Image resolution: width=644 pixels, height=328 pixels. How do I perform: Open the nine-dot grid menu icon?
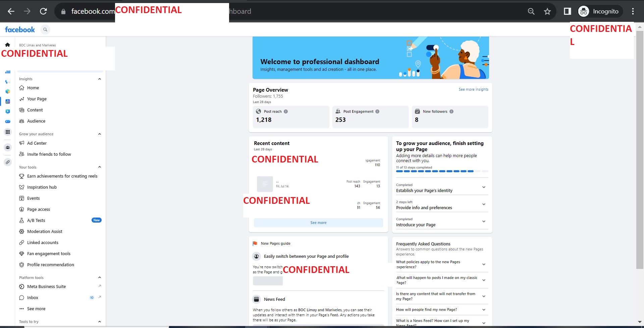pos(8,132)
